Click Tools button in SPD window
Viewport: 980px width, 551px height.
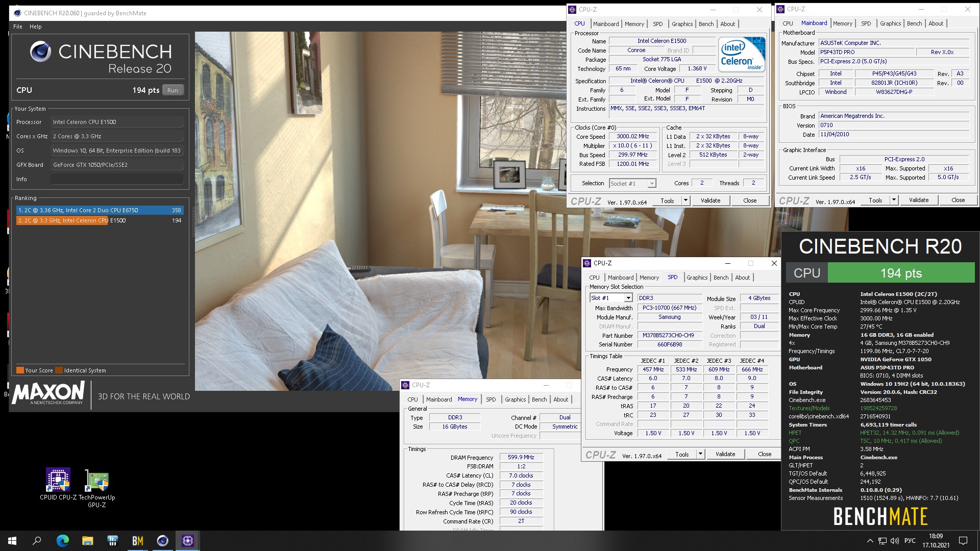pyautogui.click(x=682, y=454)
